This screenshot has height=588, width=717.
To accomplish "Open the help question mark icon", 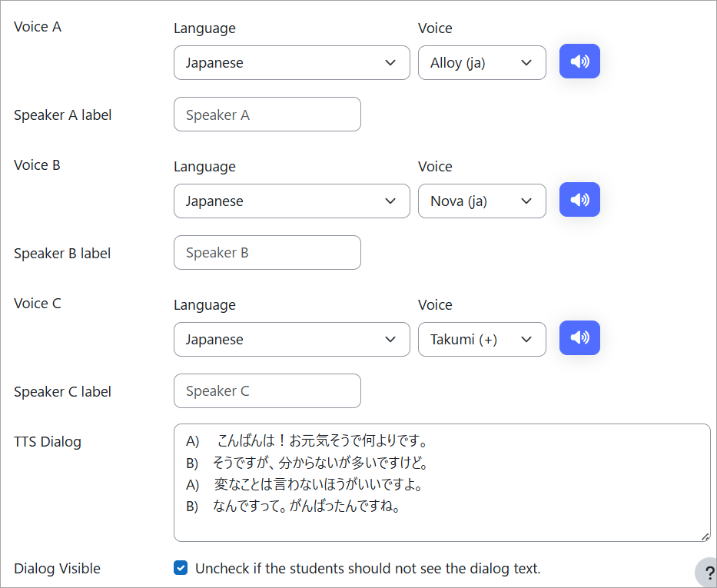I will point(709,573).
